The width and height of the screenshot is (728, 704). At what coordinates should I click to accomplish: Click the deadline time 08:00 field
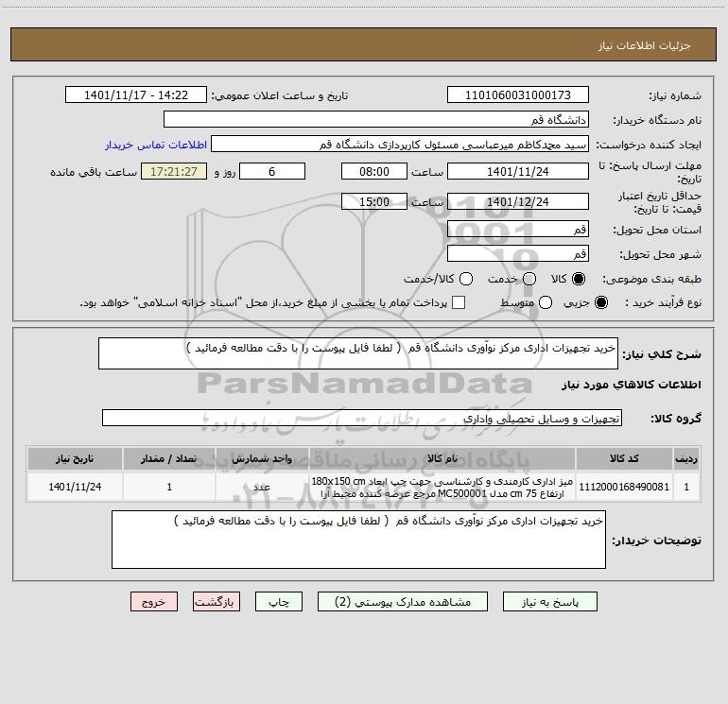374,171
